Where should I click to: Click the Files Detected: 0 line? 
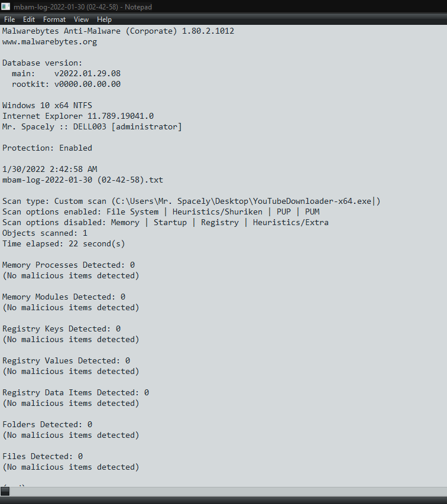43,456
